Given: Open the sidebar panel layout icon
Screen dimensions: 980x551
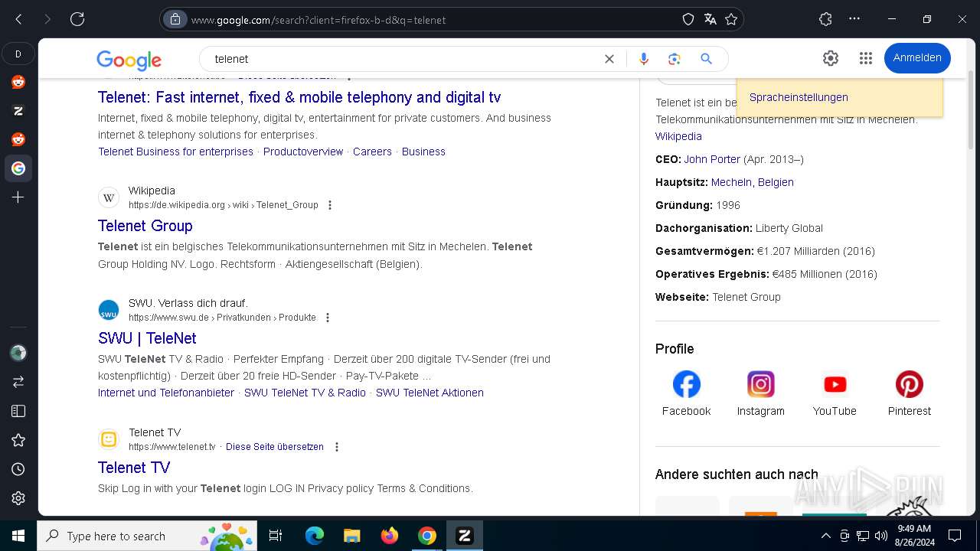Looking at the screenshot, I should (x=18, y=411).
